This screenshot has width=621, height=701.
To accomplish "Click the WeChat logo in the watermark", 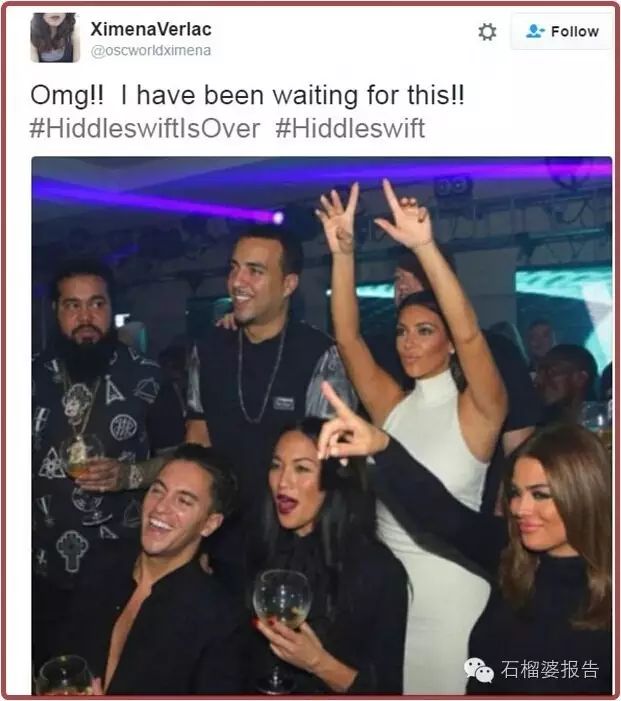I will tap(478, 670).
